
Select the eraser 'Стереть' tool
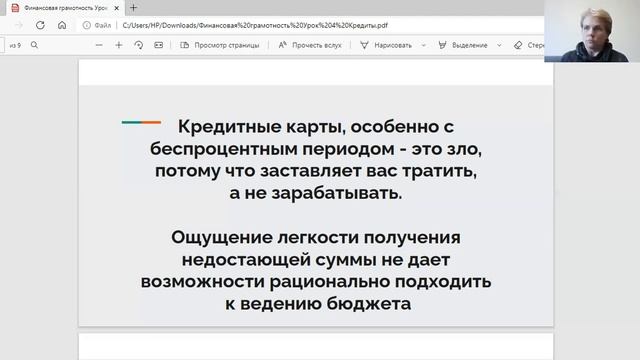coord(529,45)
